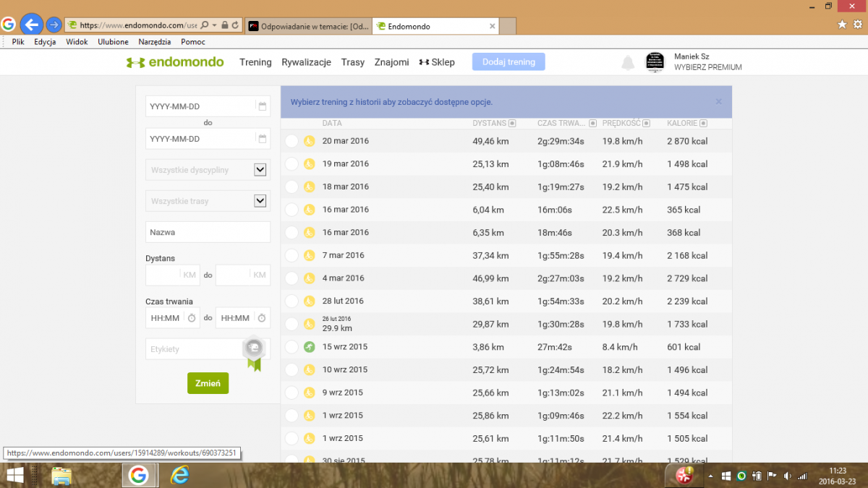The image size is (868, 488).
Task: Click the browser back arrow button
Action: 31,25
